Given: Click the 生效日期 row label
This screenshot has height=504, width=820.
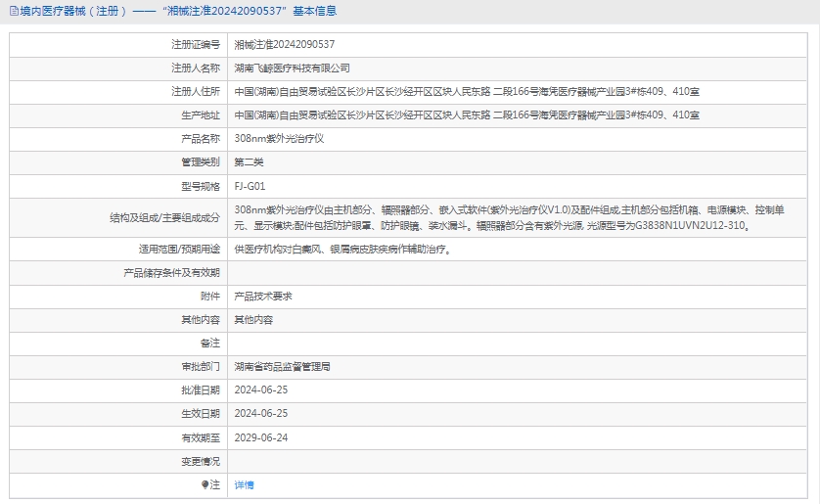Looking at the screenshot, I should click(x=201, y=413).
